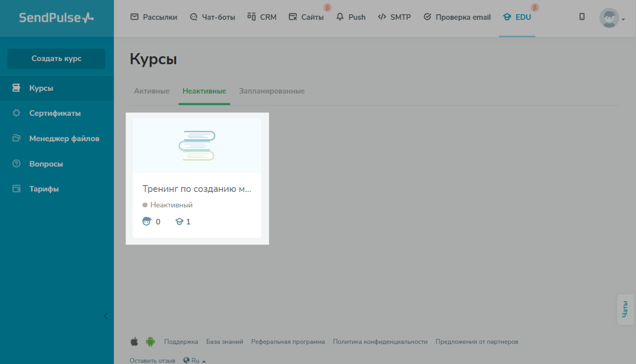Open the user avatar account dropdown
The image size is (636, 364).
(612, 18)
